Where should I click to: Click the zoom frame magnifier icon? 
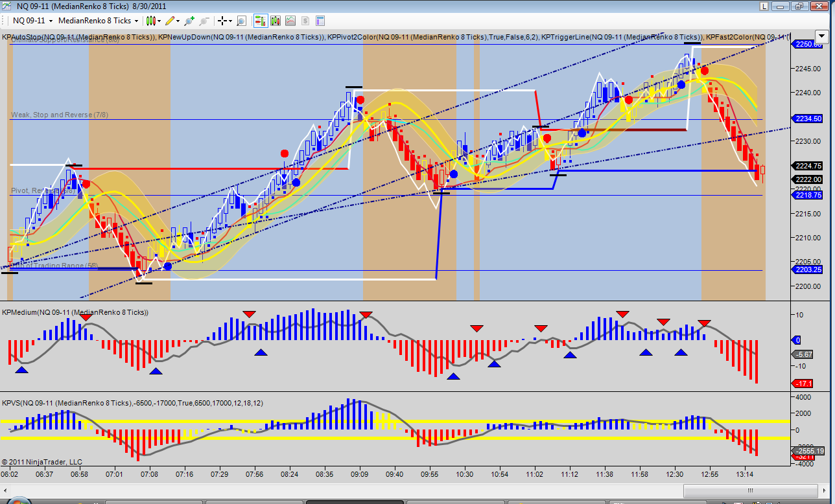241,21
